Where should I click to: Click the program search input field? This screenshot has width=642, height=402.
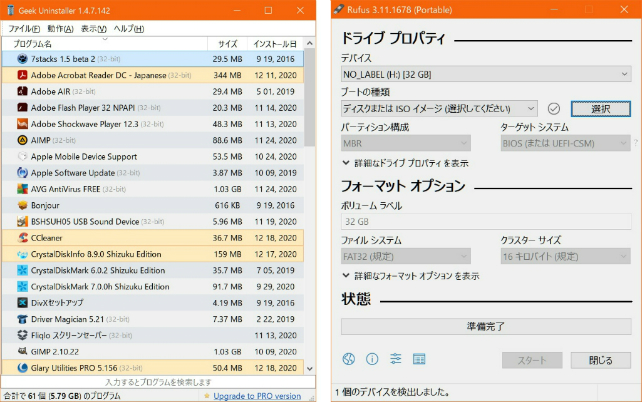pos(158,382)
